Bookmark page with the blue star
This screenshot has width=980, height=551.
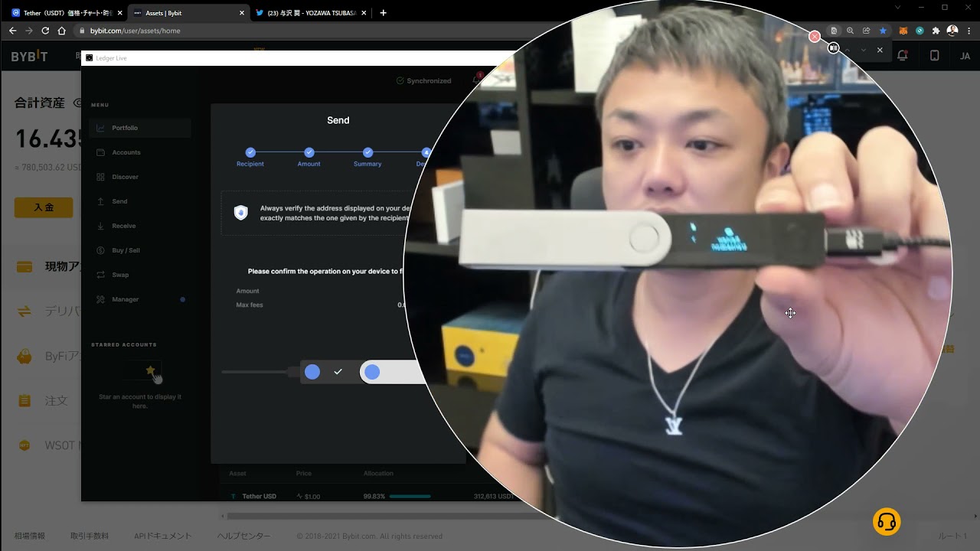[883, 31]
